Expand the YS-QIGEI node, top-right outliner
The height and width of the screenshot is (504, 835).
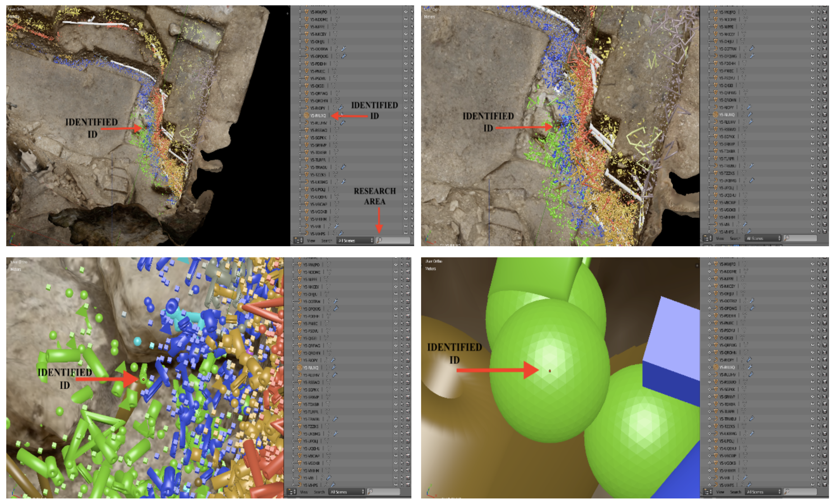709,85
